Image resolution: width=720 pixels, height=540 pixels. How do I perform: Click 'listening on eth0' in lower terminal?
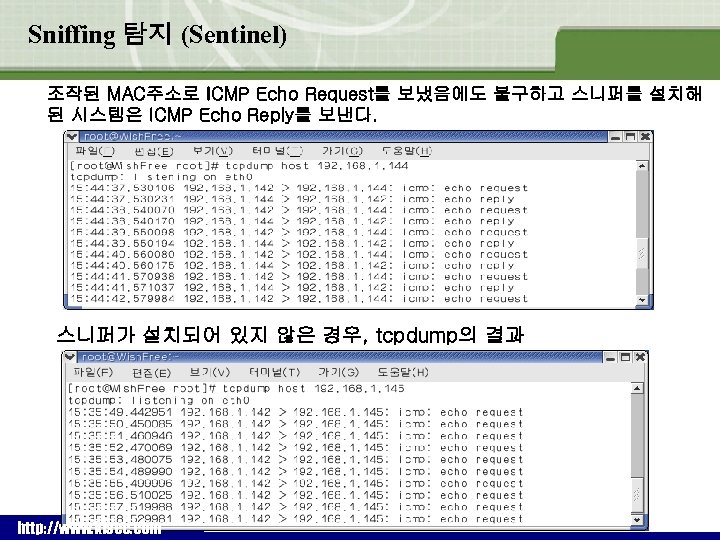(190, 400)
